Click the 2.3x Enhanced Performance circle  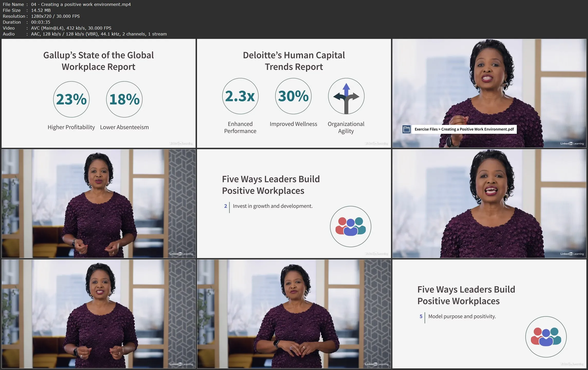click(240, 96)
